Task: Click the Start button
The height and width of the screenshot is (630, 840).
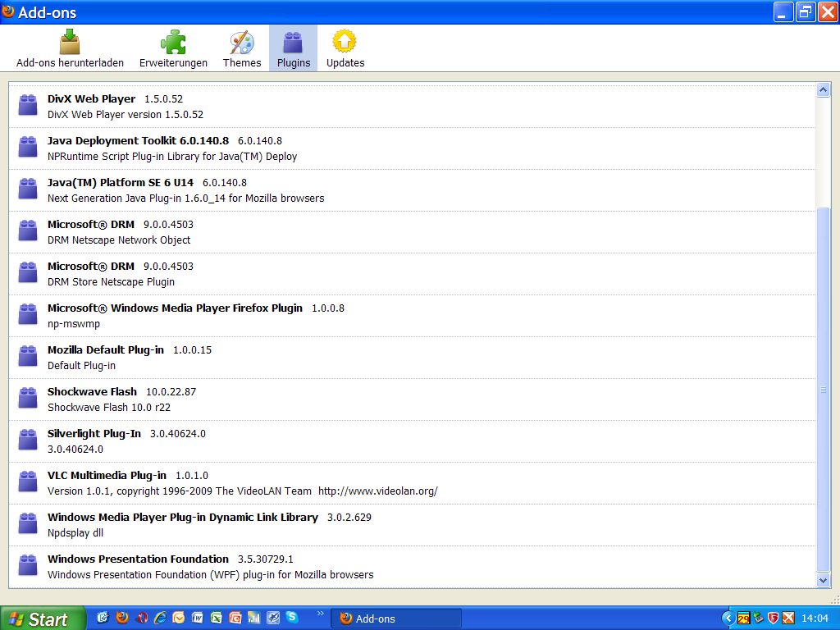Action: 43,619
